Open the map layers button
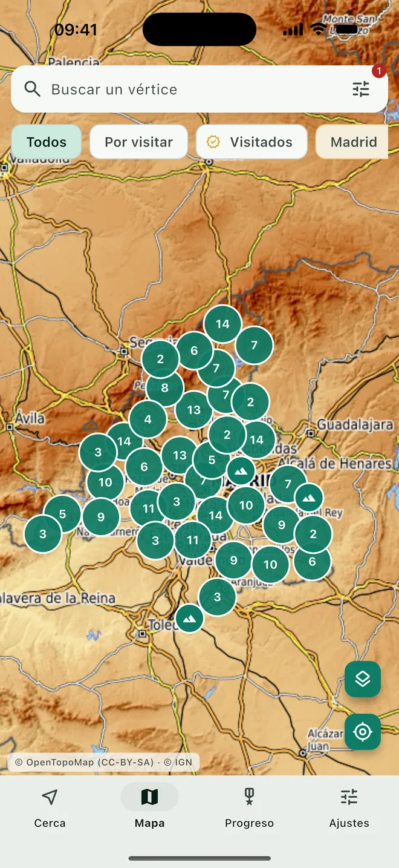This screenshot has width=399, height=868. pyautogui.click(x=363, y=679)
